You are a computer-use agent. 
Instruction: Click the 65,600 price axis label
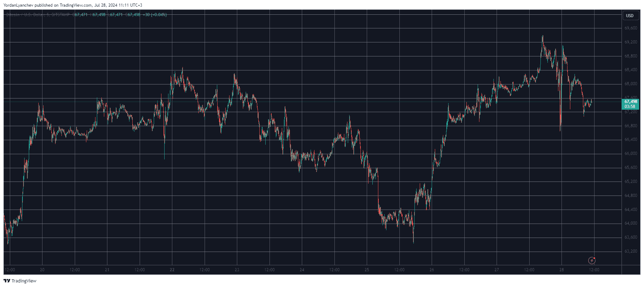coord(631,168)
